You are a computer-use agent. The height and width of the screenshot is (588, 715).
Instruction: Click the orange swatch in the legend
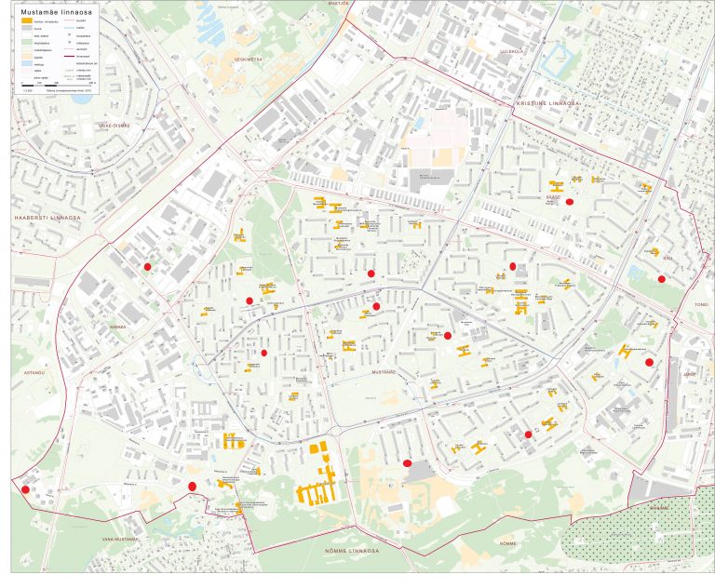pos(26,19)
